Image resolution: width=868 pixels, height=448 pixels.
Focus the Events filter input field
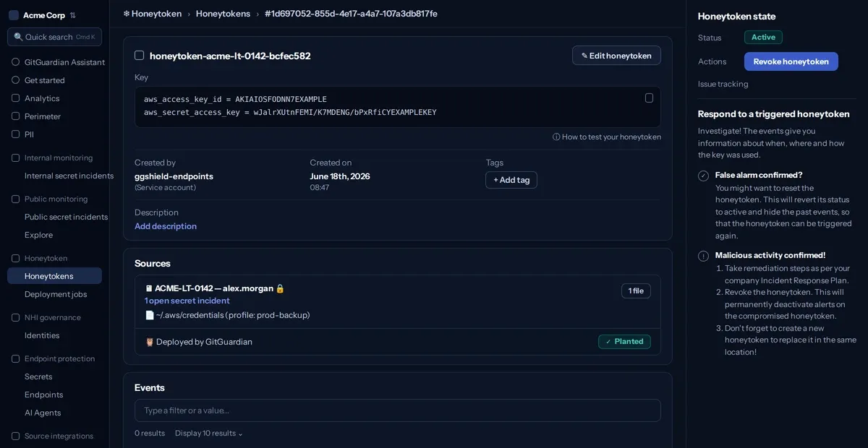tap(398, 410)
